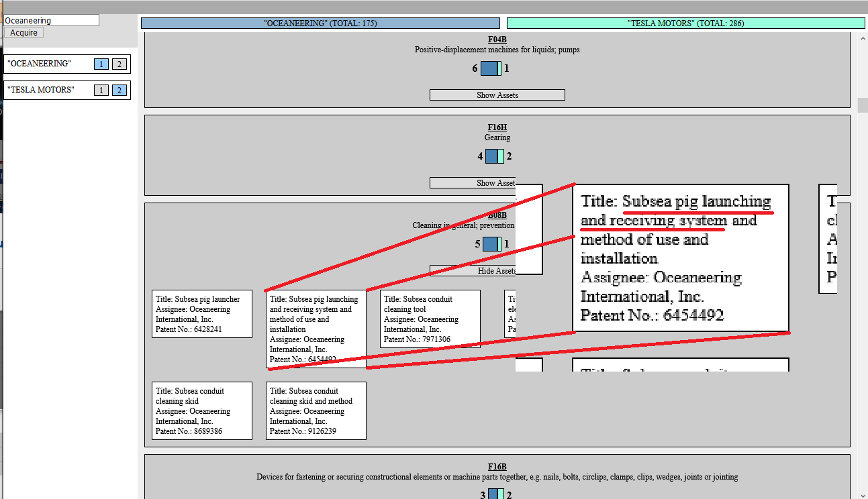Select the Subsea pig launcher patent card
Viewport: 868px width, 499px height.
click(202, 314)
